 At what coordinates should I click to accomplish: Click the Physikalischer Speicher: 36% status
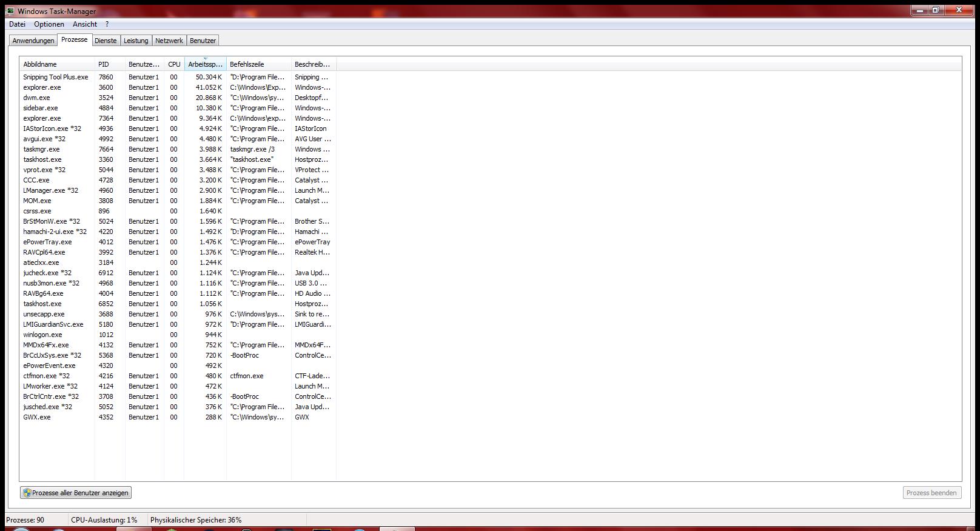tap(196, 520)
